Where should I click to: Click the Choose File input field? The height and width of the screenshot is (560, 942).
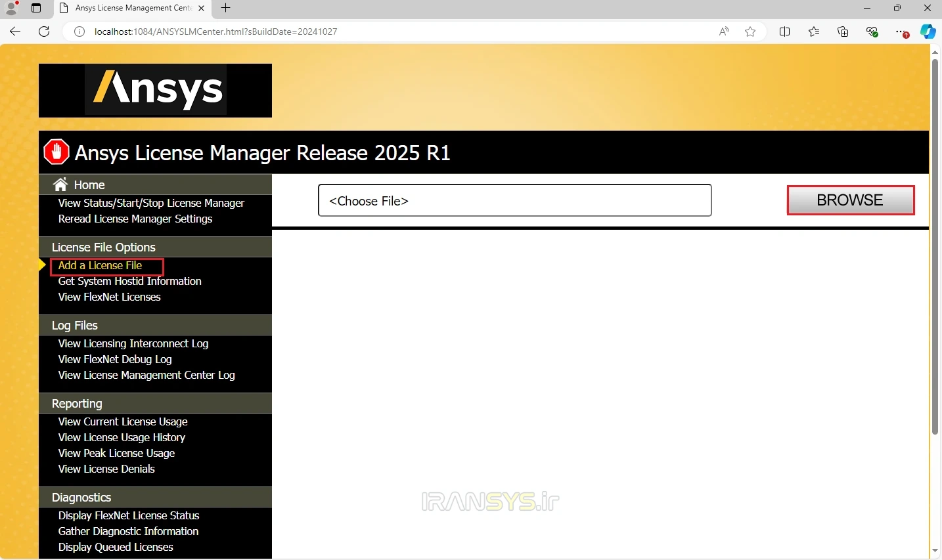click(x=514, y=200)
